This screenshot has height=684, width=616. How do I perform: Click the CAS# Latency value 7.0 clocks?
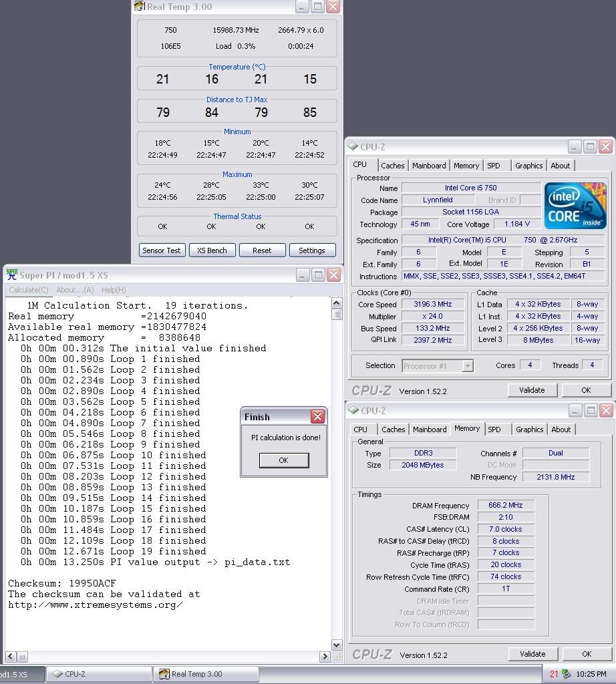click(x=506, y=529)
